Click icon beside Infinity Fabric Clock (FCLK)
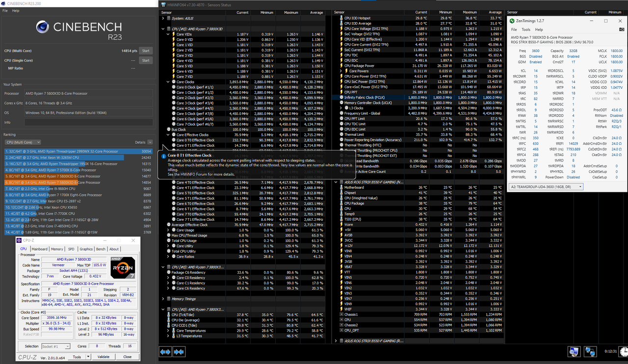The height and width of the screenshot is (364, 628). pyautogui.click(x=341, y=98)
